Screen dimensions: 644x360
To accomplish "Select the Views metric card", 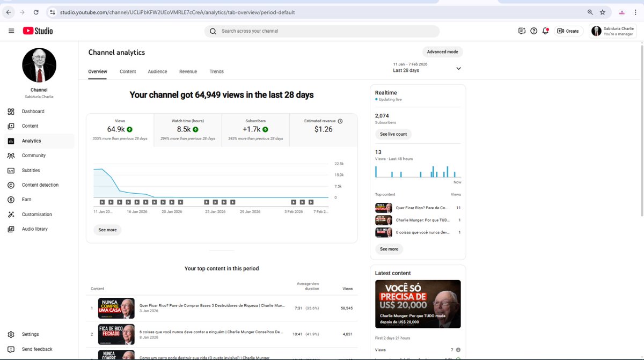I will (x=120, y=130).
